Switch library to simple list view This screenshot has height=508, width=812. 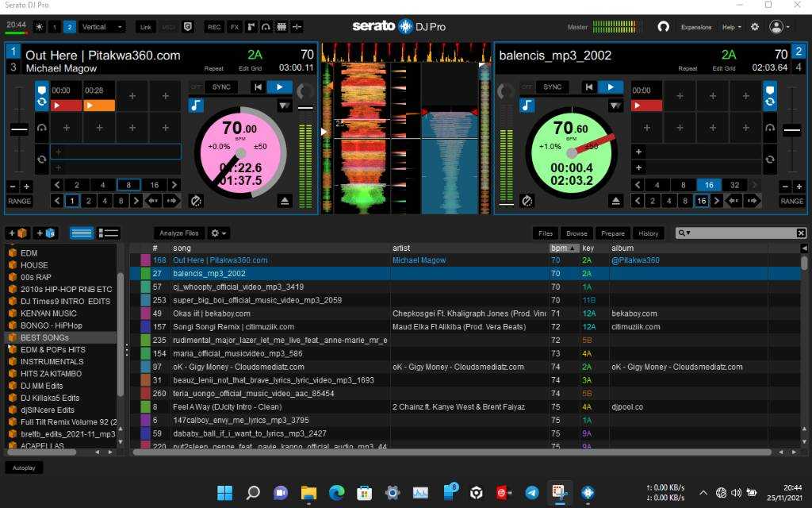click(82, 233)
